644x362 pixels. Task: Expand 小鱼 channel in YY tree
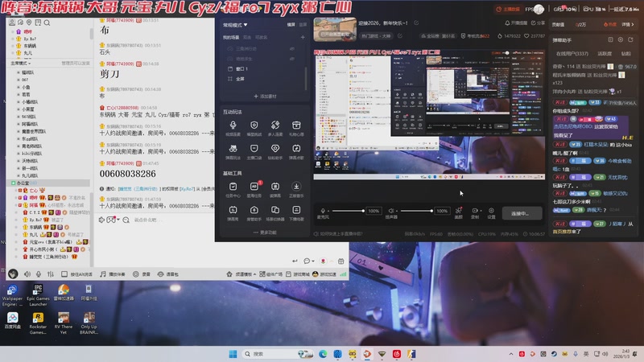[x=18, y=87]
